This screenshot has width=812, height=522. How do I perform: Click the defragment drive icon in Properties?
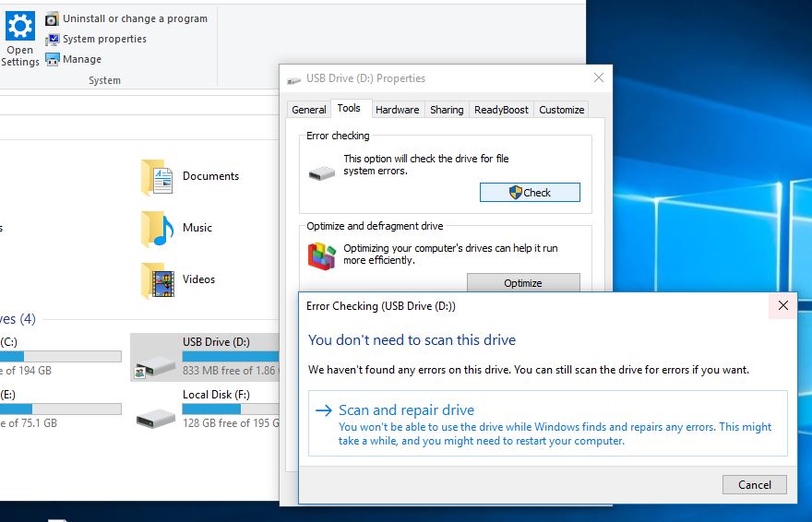coord(322,255)
